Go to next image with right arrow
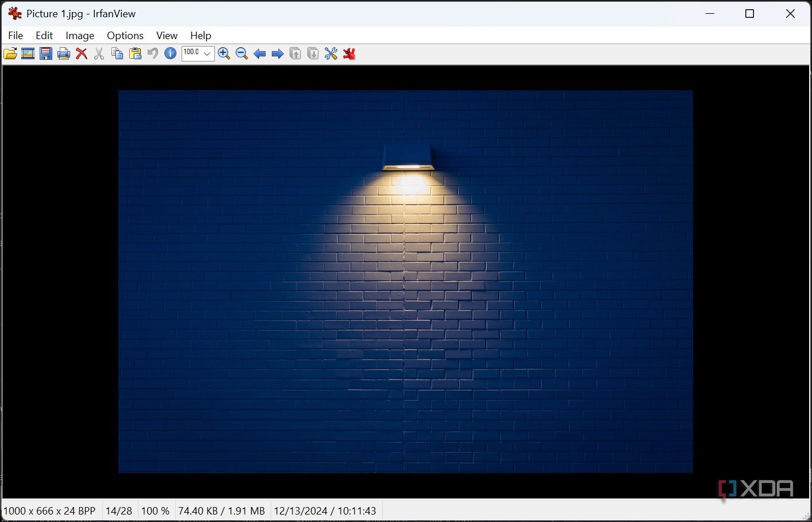The height and width of the screenshot is (522, 812). click(x=278, y=54)
